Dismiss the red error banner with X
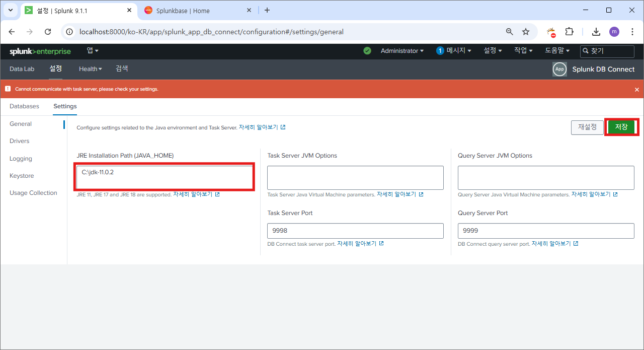Screen dimensions: 644x350 [x=637, y=90]
